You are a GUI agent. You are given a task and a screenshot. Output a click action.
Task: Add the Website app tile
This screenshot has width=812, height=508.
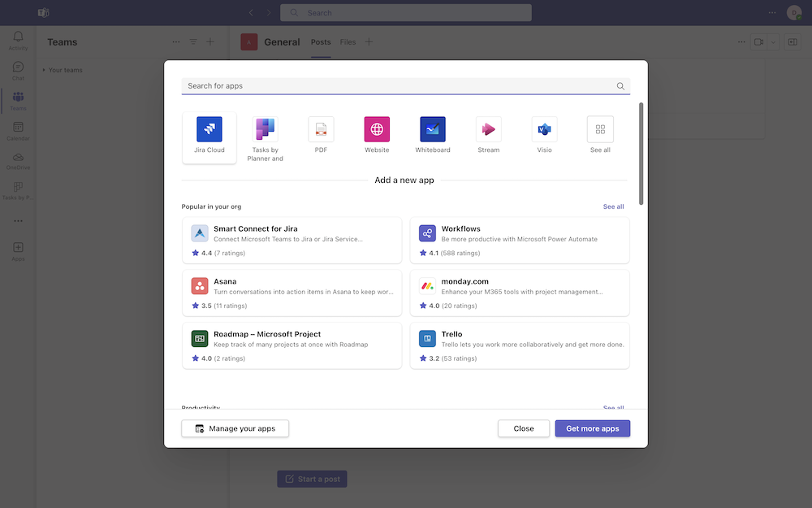point(377,136)
